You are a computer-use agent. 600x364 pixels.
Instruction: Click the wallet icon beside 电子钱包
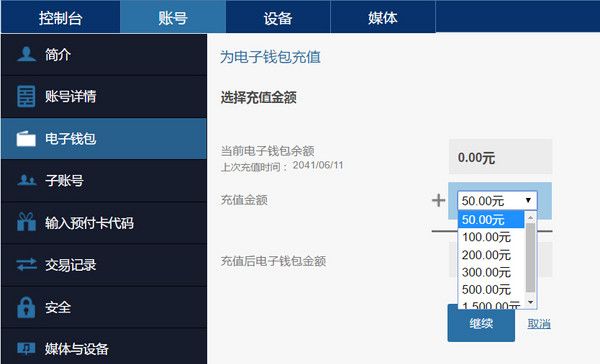pyautogui.click(x=26, y=139)
